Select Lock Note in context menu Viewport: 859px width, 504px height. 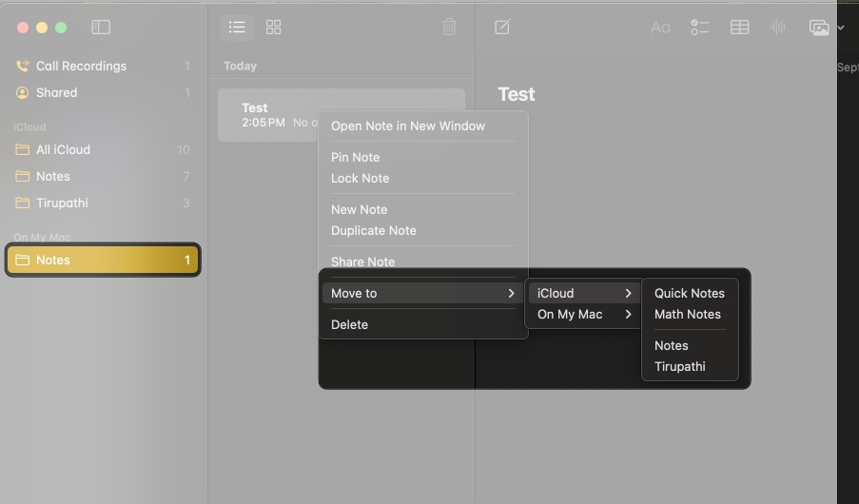pyautogui.click(x=360, y=179)
